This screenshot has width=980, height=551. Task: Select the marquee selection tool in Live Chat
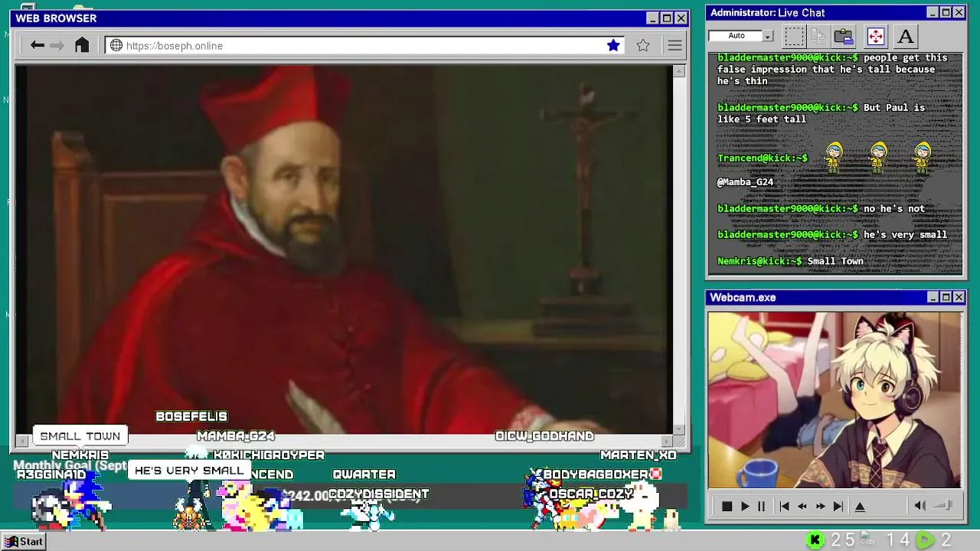tap(795, 36)
